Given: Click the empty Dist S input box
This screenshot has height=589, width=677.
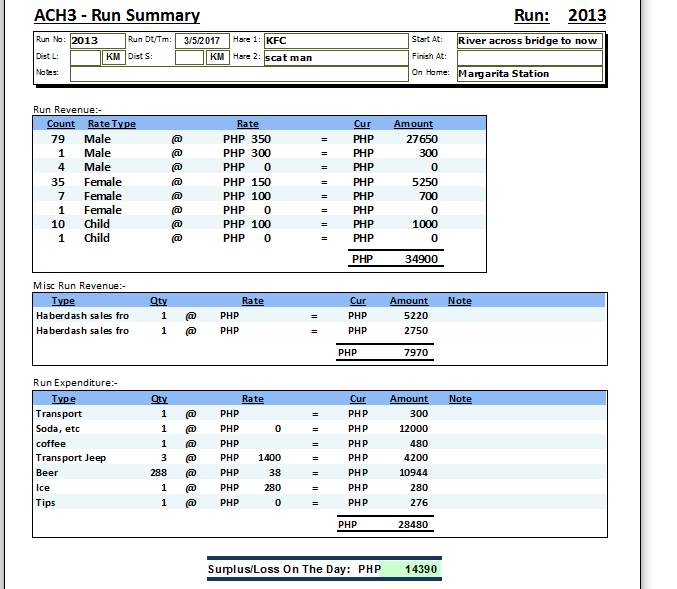Looking at the screenshot, I should click(189, 57).
